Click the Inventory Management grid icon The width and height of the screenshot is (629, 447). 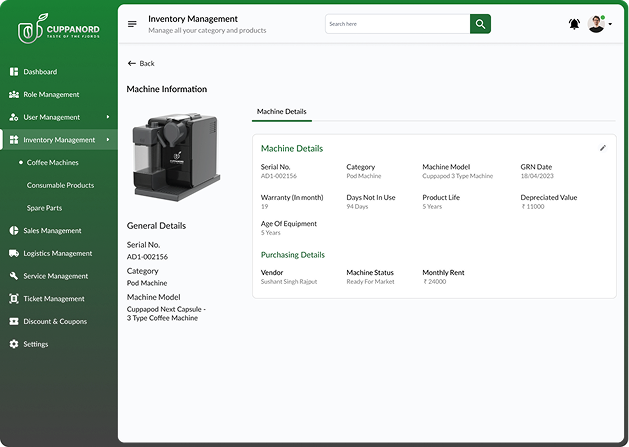point(14,140)
